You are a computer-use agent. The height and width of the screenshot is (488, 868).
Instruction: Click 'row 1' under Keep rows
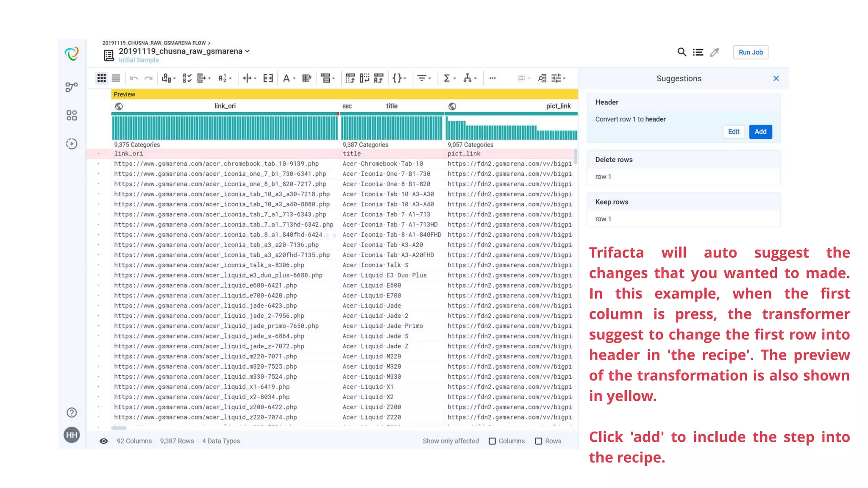pos(603,219)
